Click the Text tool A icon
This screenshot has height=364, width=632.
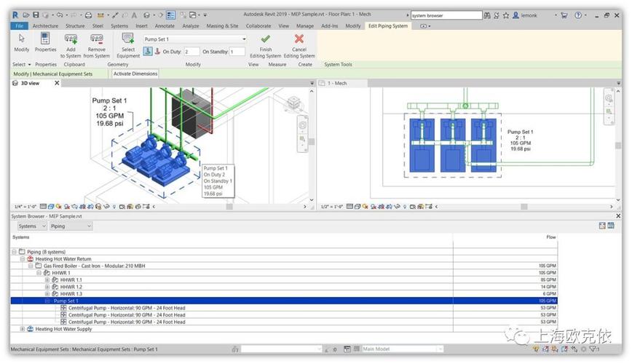(x=134, y=15)
